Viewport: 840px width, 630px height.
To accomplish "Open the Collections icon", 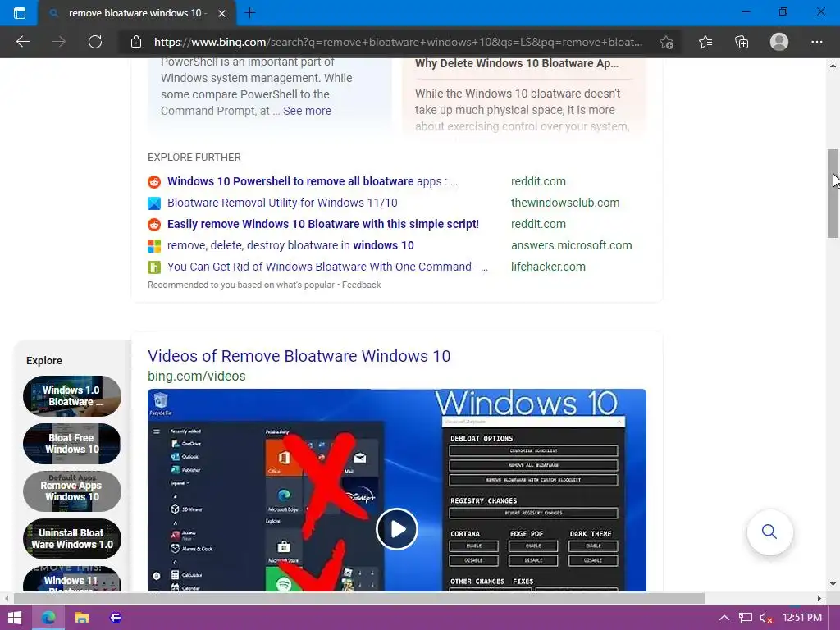I will [x=742, y=42].
